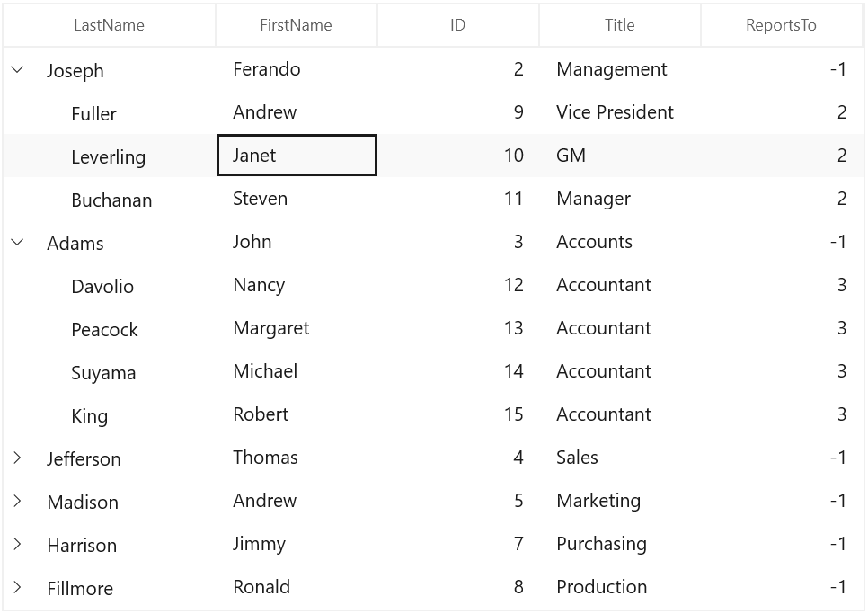868x614 pixels.
Task: Select the Peacock row
Action: pos(433,328)
